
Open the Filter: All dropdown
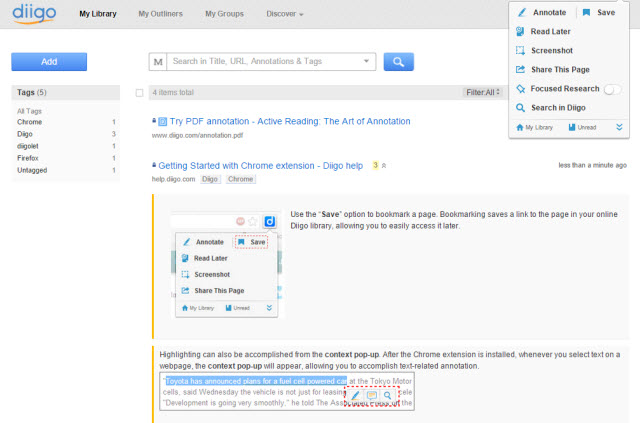click(483, 93)
